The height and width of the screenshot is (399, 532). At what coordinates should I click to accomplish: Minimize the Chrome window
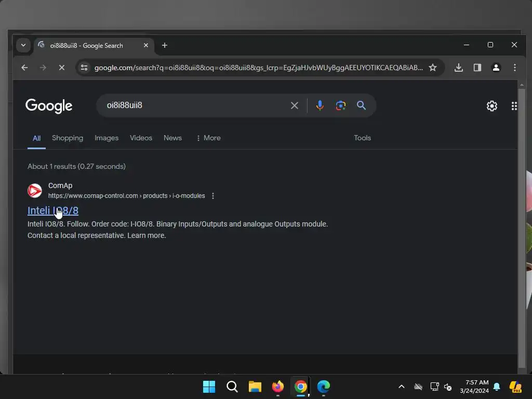[467, 45]
